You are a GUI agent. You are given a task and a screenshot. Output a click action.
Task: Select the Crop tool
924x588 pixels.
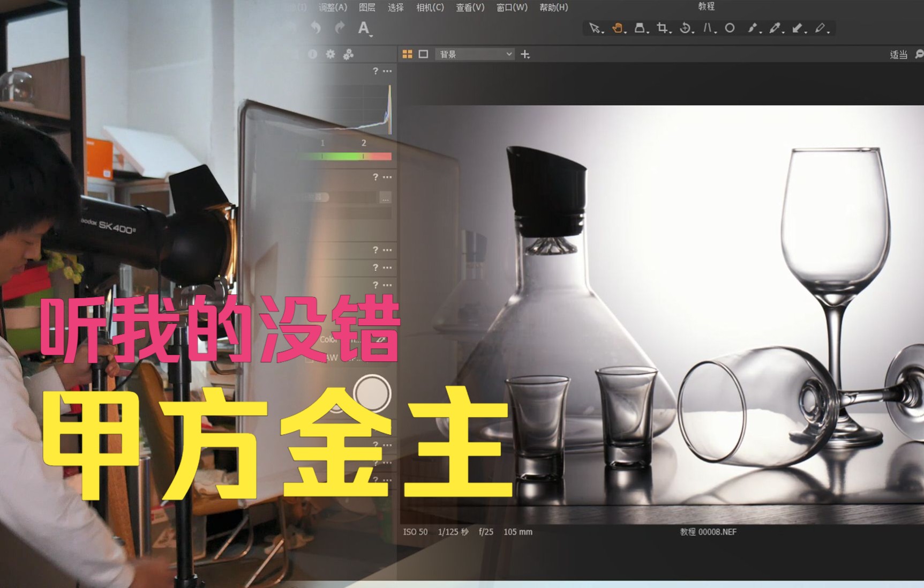[x=663, y=28]
